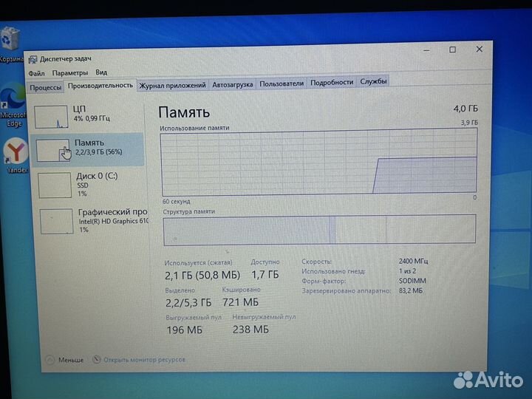
Task: Close the Диспетчер задач window
Action: [479, 50]
